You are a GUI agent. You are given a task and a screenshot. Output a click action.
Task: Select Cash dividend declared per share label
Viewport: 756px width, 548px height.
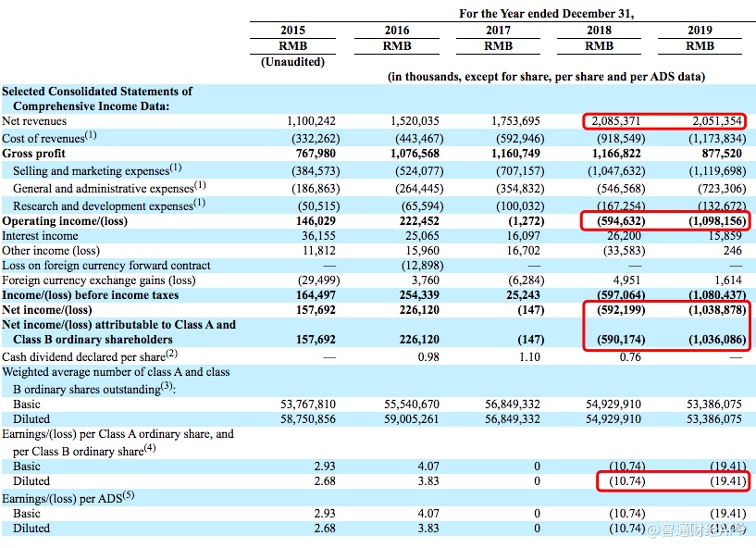pos(90,356)
